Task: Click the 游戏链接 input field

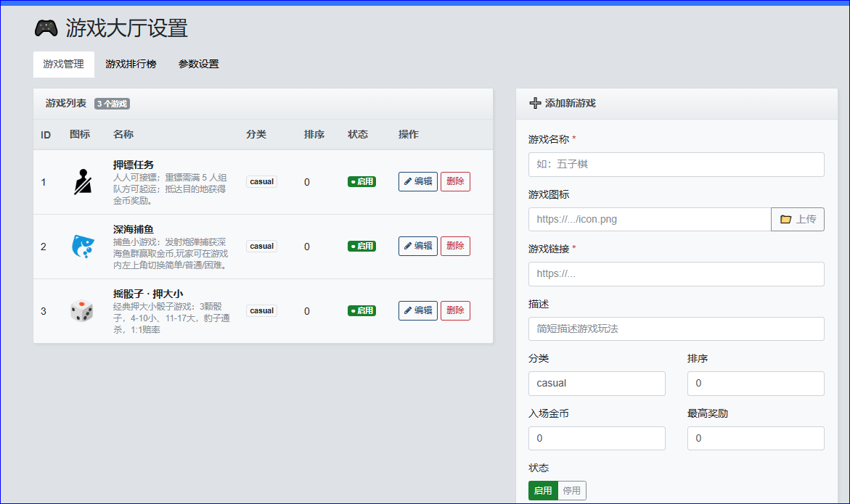Action: pyautogui.click(x=676, y=274)
